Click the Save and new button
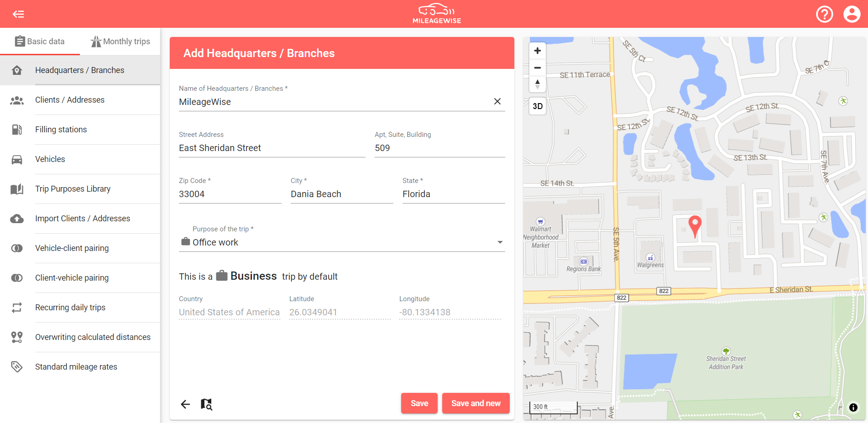Viewport: 868px width, 423px height. 476,403
